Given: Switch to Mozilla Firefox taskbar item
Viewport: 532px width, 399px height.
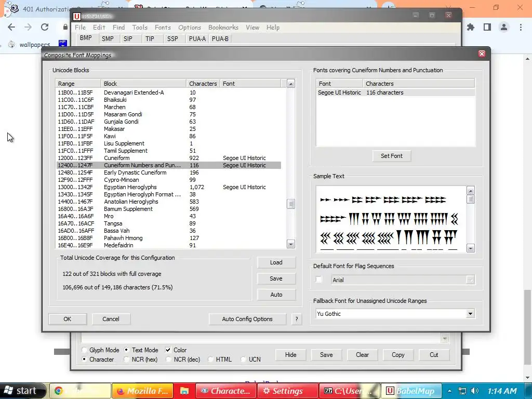Looking at the screenshot, I should click(x=142, y=391).
